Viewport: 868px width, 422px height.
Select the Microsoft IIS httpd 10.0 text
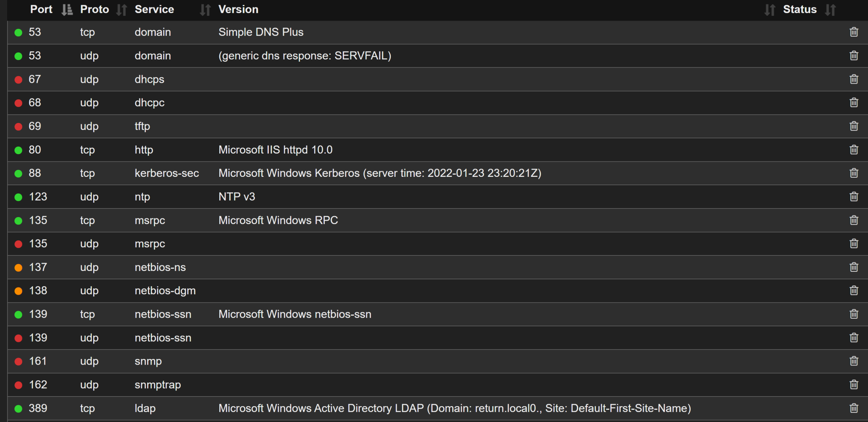pyautogui.click(x=275, y=150)
